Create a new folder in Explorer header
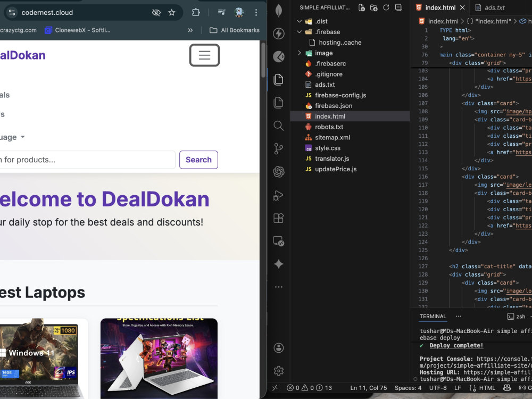 point(374,7)
